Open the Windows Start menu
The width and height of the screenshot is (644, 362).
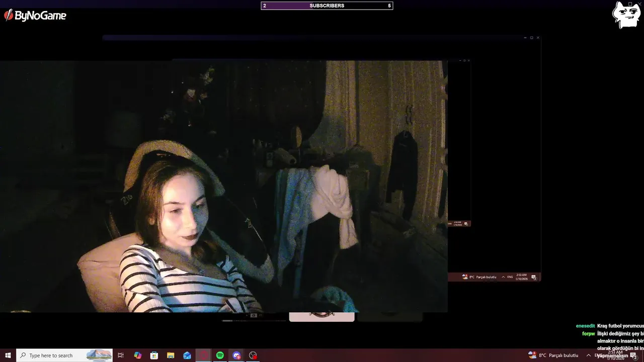[8, 355]
